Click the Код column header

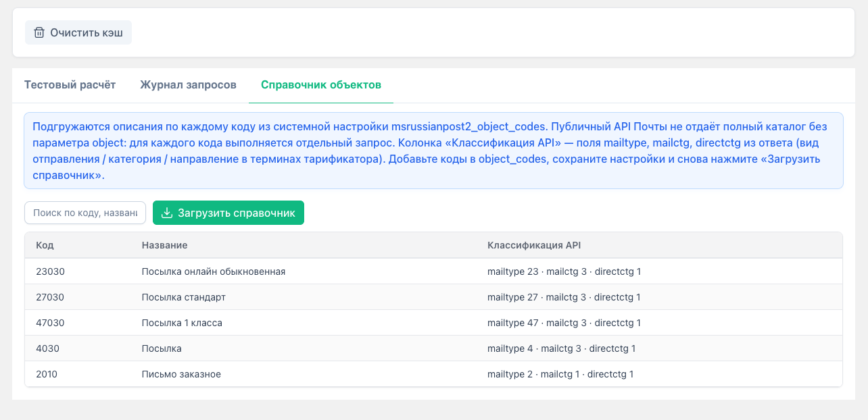click(45, 245)
